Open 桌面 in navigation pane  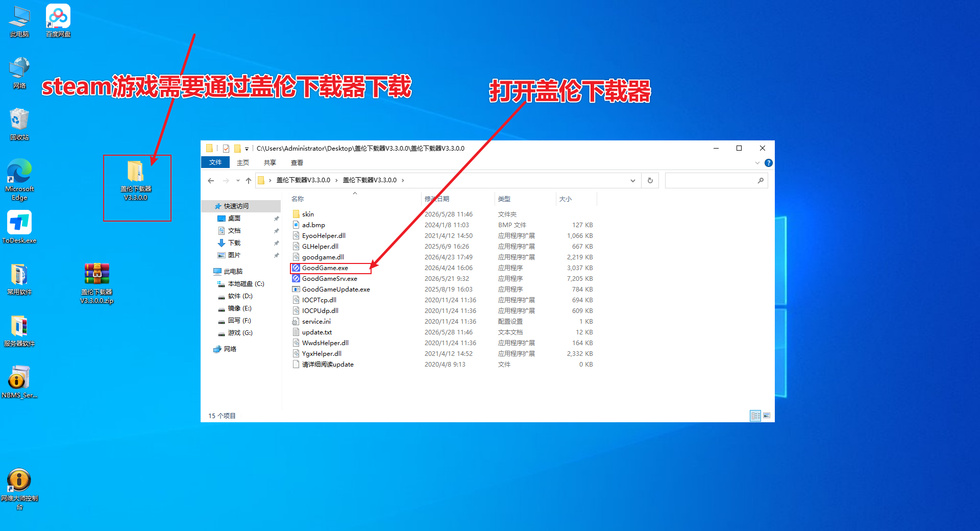(x=234, y=219)
